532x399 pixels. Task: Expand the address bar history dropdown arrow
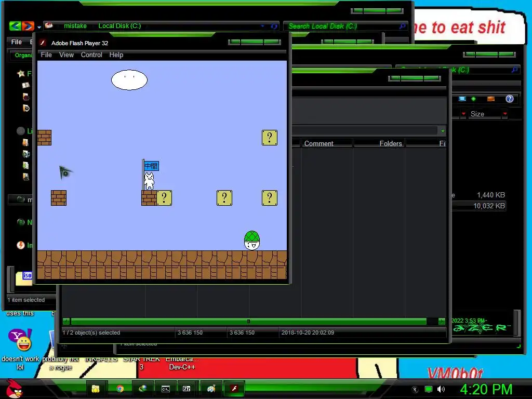click(x=262, y=26)
